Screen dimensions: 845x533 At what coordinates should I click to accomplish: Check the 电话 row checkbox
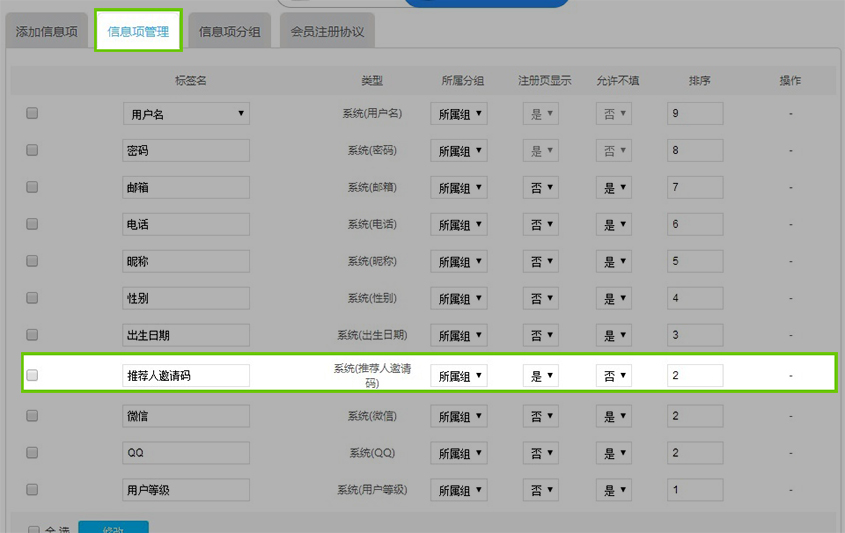click(32, 224)
